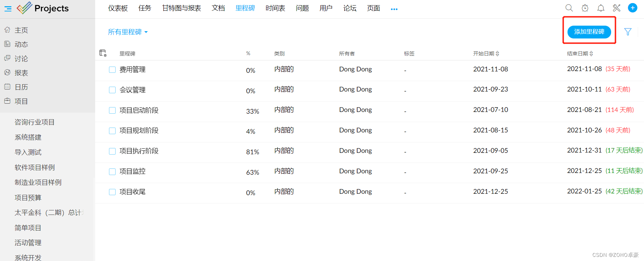Tick checkbox for 项目收尾 milestone
Image resolution: width=644 pixels, height=261 pixels.
(112, 192)
